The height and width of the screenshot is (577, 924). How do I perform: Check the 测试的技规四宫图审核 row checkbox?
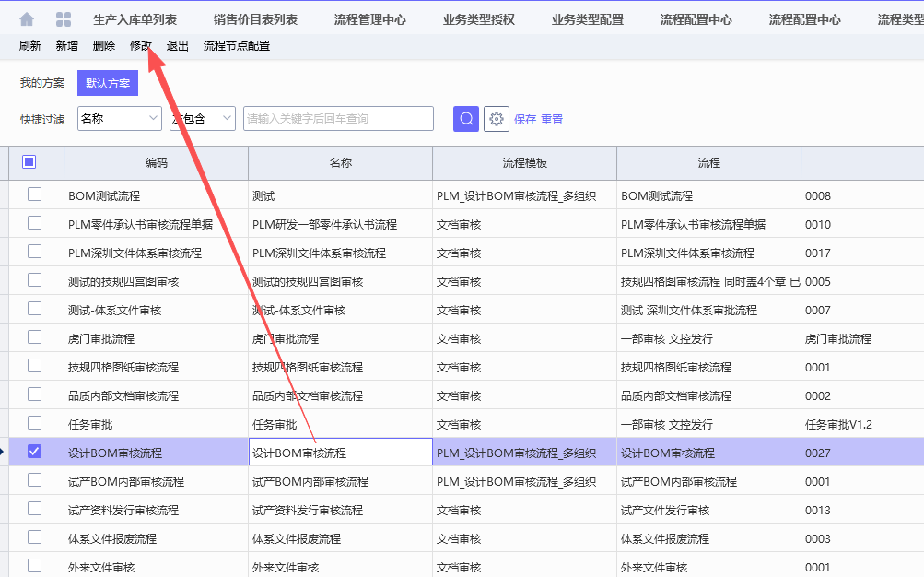tap(34, 279)
